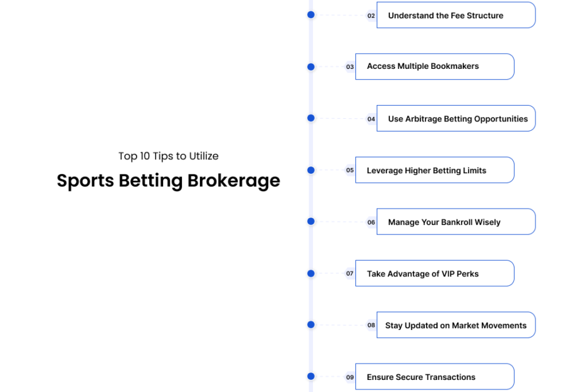Click the Leverage Higher Betting Limits box
Viewport: 588px width, 392px height.
point(434,170)
